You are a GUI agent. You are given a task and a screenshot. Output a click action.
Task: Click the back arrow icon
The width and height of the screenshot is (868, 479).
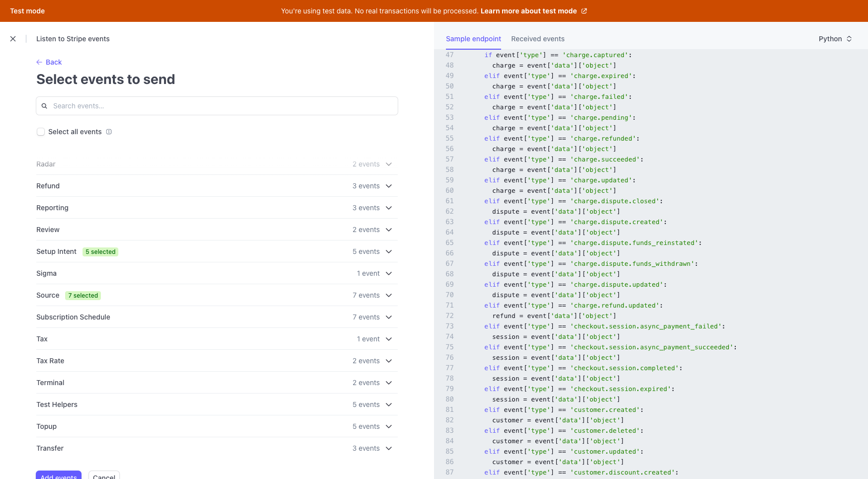[x=39, y=62]
